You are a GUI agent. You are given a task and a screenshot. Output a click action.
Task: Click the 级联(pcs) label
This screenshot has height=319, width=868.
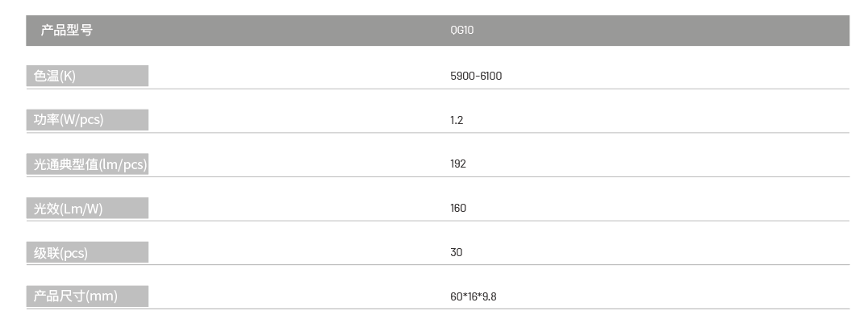click(61, 253)
